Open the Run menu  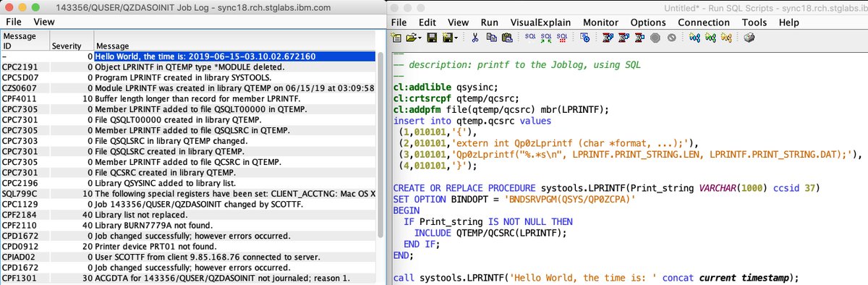[x=490, y=22]
